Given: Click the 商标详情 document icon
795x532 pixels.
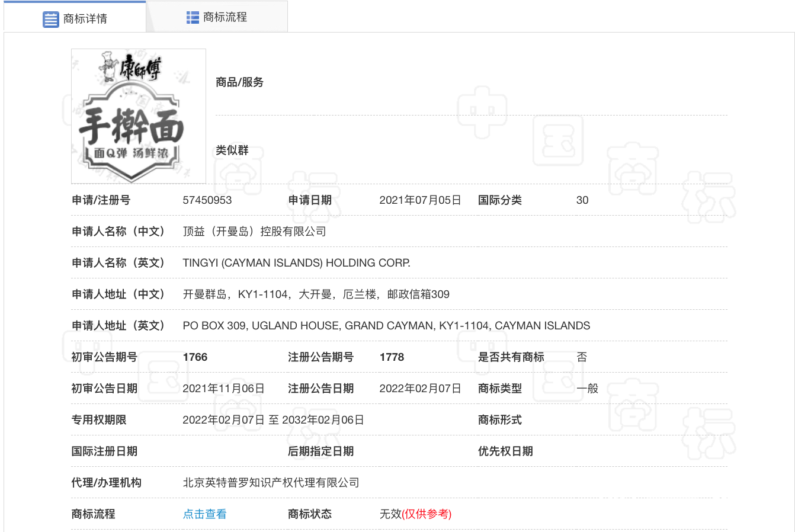Looking at the screenshot, I should [x=51, y=19].
